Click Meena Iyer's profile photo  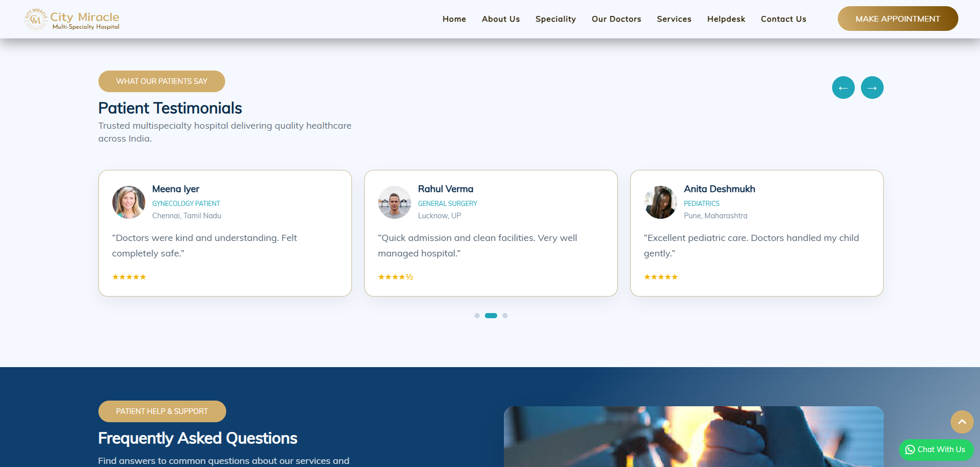pos(129,202)
